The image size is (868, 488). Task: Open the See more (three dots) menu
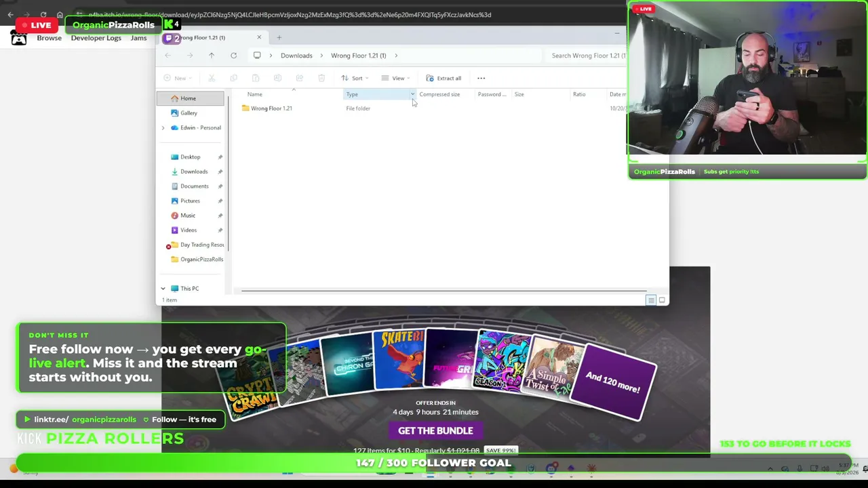click(x=481, y=78)
